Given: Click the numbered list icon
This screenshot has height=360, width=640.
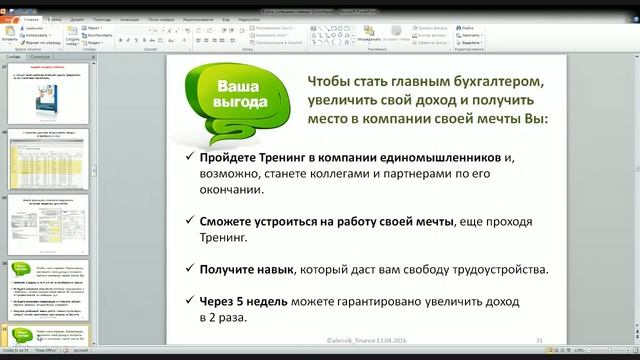Looking at the screenshot, I should (x=210, y=31).
